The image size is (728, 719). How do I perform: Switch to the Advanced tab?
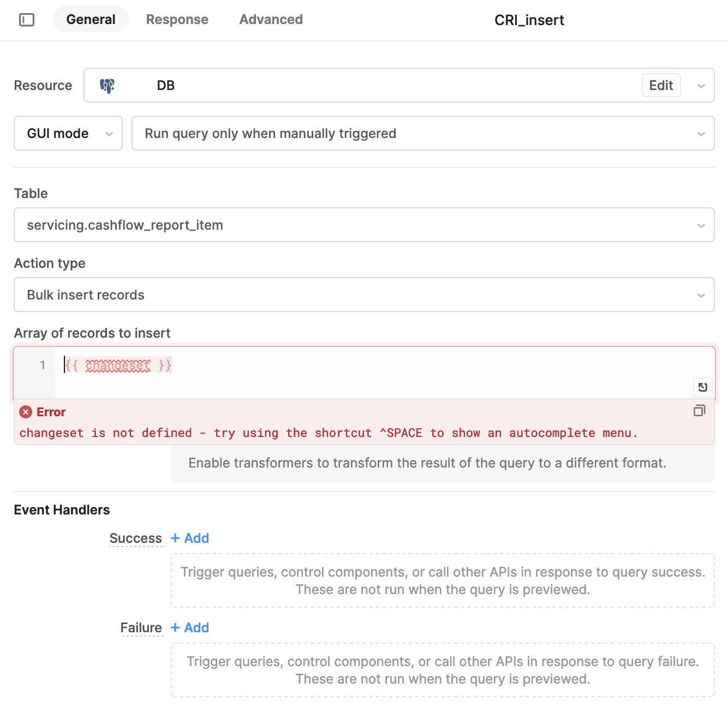271,20
